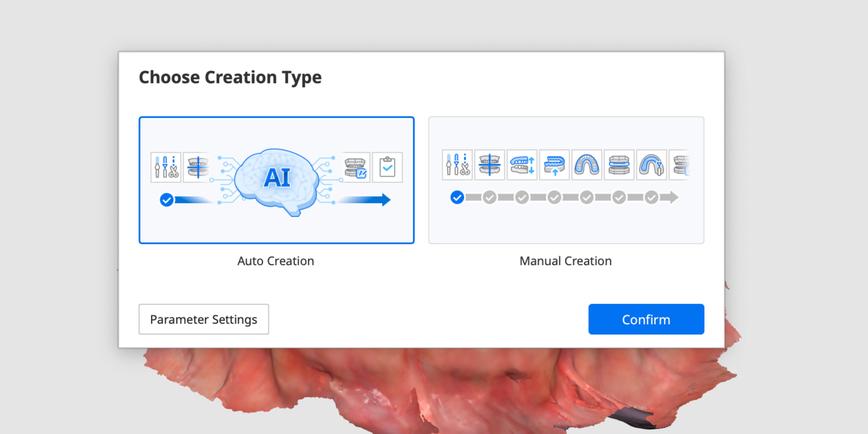Click the blue checkmark in Manual Creation progress
868x434 pixels.
457,198
